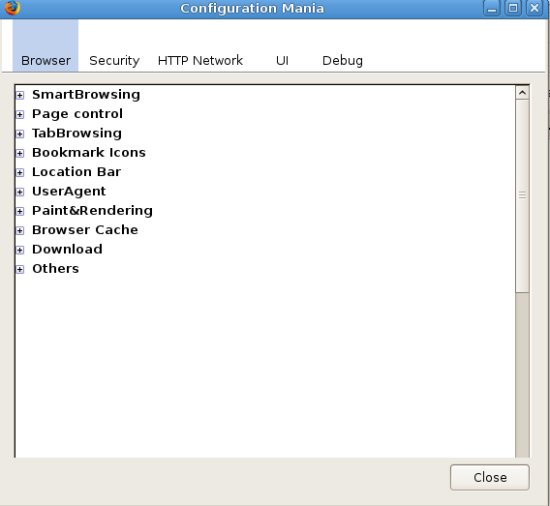The image size is (550, 506).
Task: Expand the Browser Cache node
Action: pos(20,230)
